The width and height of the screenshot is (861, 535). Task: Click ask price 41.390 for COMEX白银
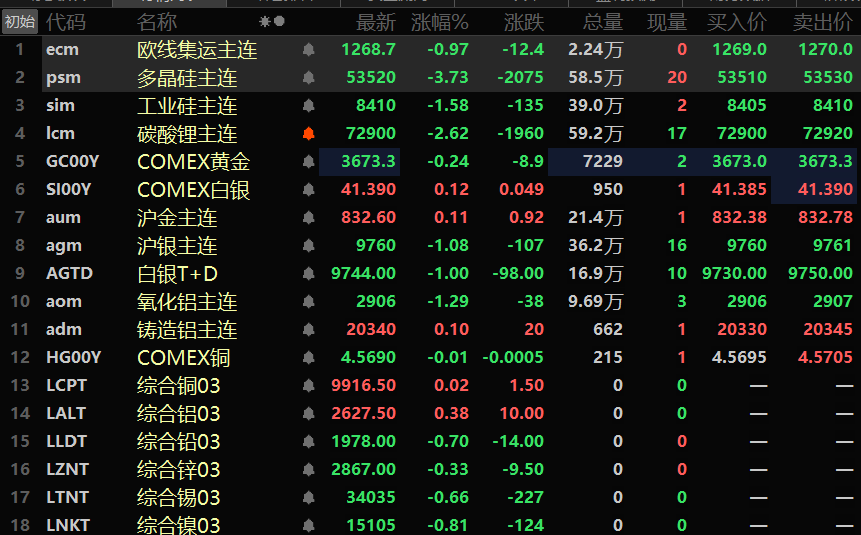pyautogui.click(x=825, y=190)
